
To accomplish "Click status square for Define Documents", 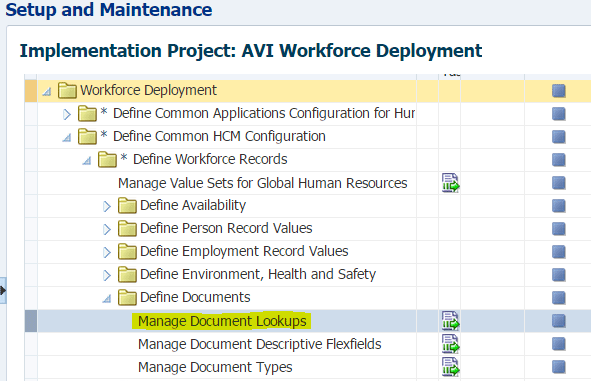I will click(x=559, y=298).
